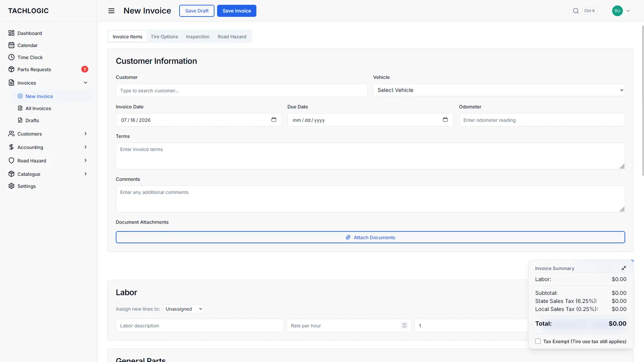
Task: Click the Ctrl K shortcut badge
Action: tap(589, 11)
